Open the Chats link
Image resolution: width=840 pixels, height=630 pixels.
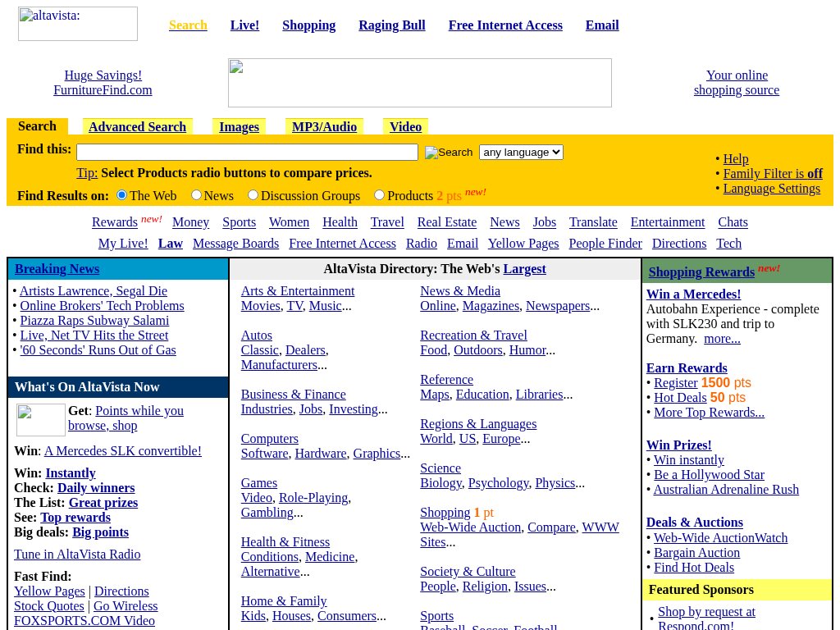point(733,222)
